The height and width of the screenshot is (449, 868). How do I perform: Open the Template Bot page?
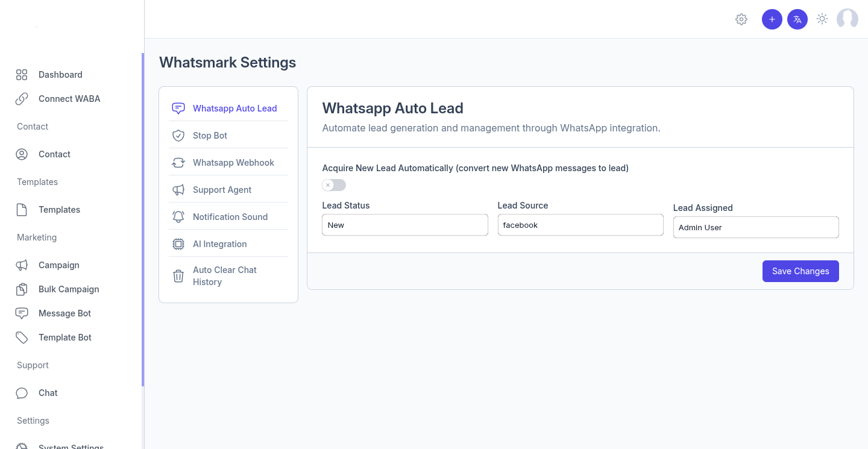pos(64,338)
